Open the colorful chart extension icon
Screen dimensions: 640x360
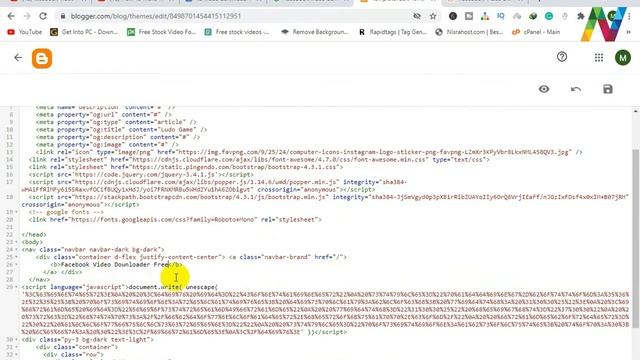click(x=484, y=16)
